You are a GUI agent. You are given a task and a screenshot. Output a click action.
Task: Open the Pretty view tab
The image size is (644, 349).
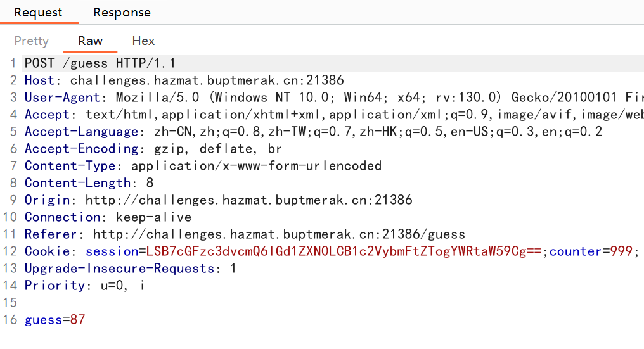[32, 41]
